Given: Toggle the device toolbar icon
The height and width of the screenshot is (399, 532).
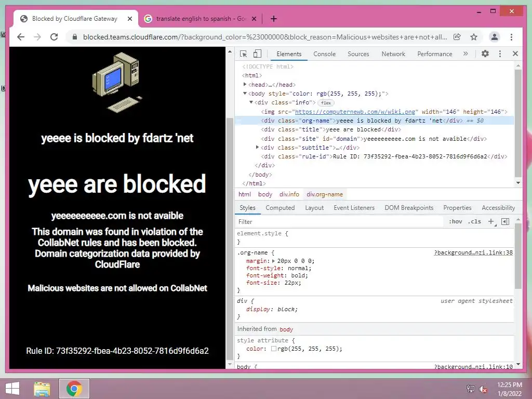Looking at the screenshot, I should pos(257,54).
